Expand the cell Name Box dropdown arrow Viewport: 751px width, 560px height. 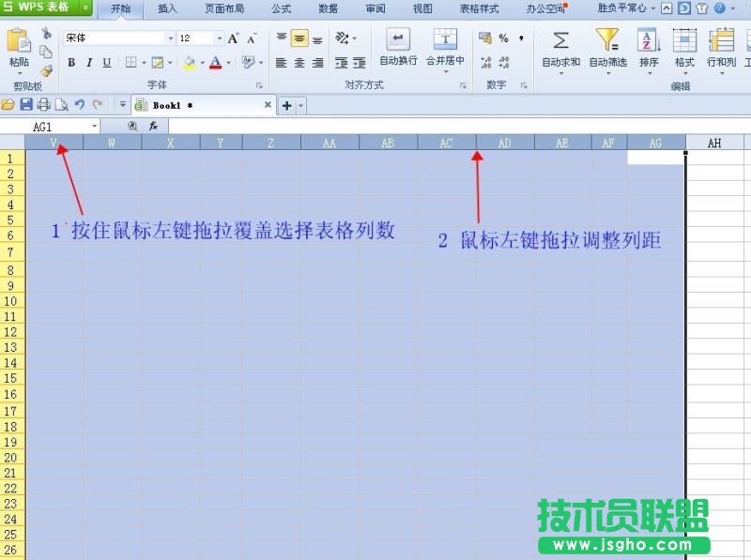95,127
